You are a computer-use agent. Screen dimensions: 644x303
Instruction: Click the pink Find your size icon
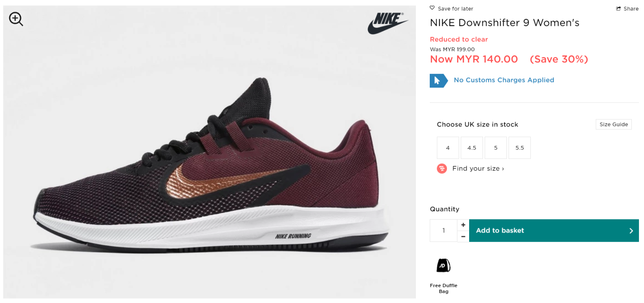(442, 168)
